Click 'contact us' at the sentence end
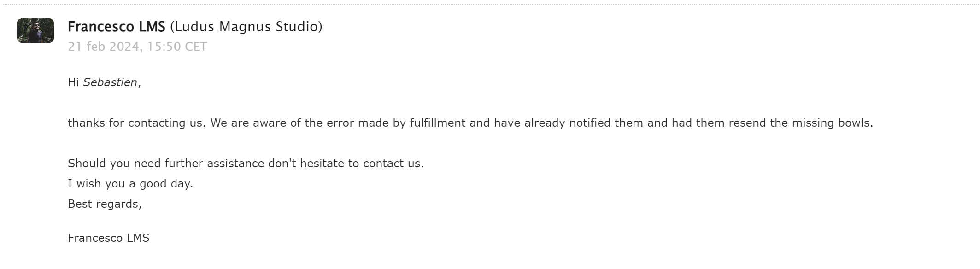 point(392,164)
